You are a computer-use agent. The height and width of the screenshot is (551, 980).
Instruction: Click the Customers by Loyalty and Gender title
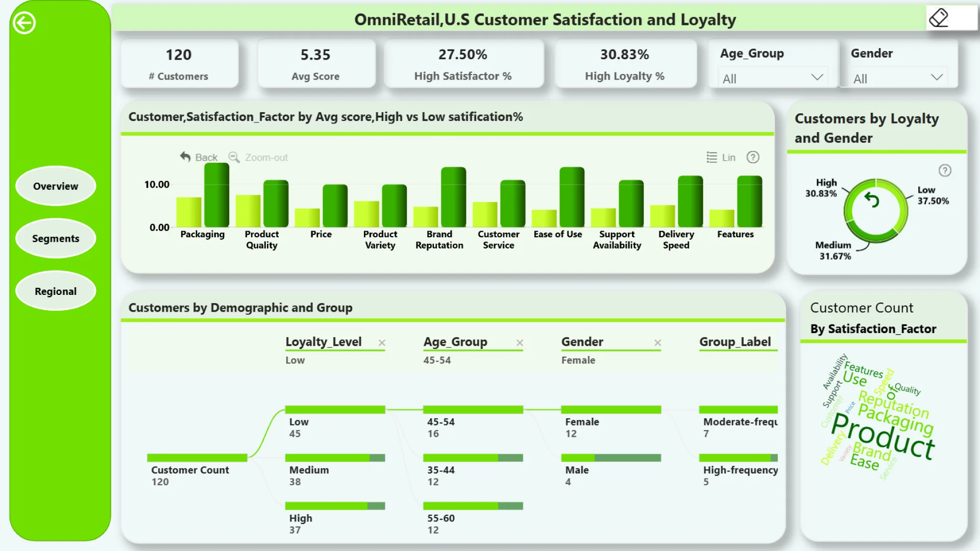point(867,128)
